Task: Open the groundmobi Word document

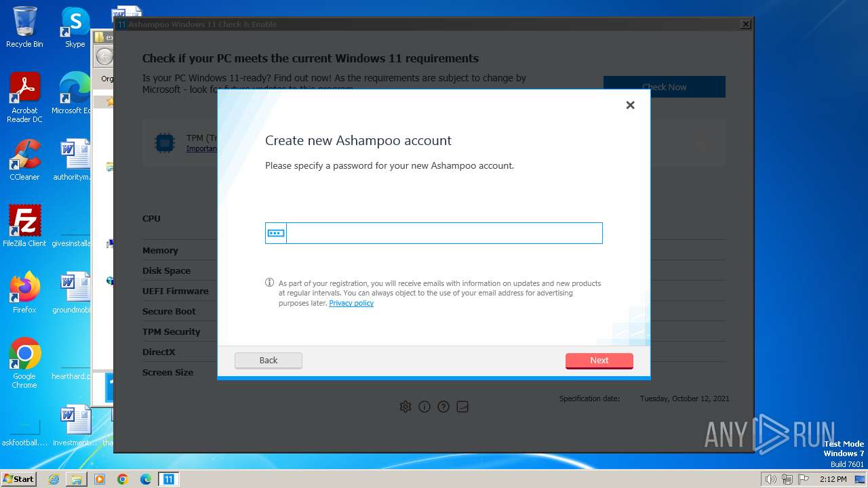Action: 73,293
